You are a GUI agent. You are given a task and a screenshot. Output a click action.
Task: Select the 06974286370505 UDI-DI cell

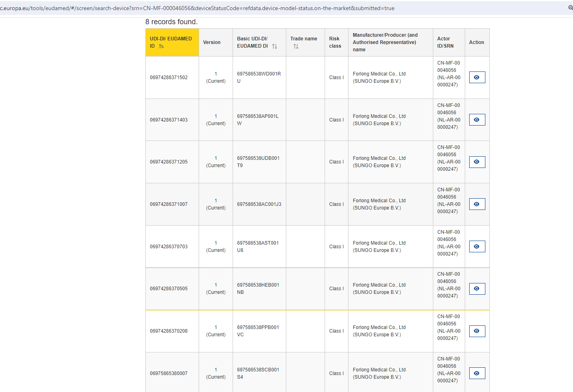coord(169,289)
